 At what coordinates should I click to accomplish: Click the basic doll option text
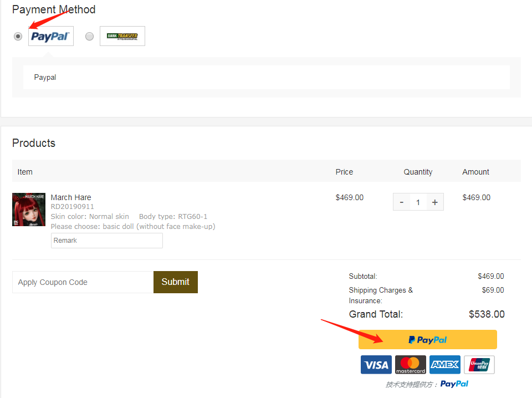pos(133,226)
